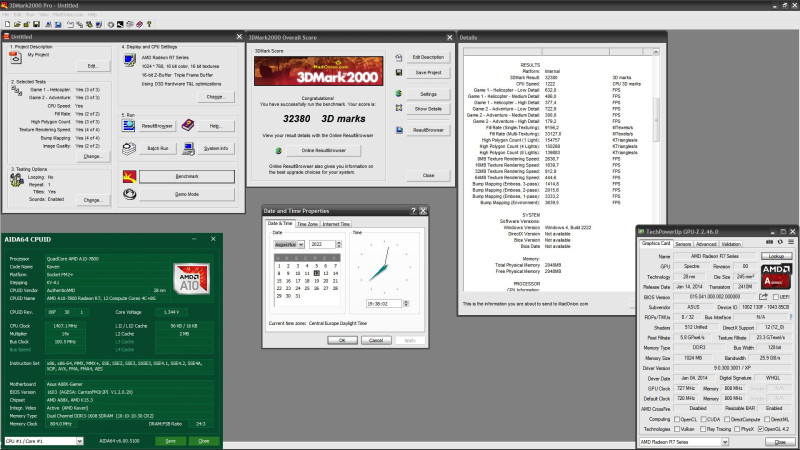This screenshot has height=450, width=800.
Task: Click the icon beside the ResultBrowser button in Run section
Action: click(129, 125)
